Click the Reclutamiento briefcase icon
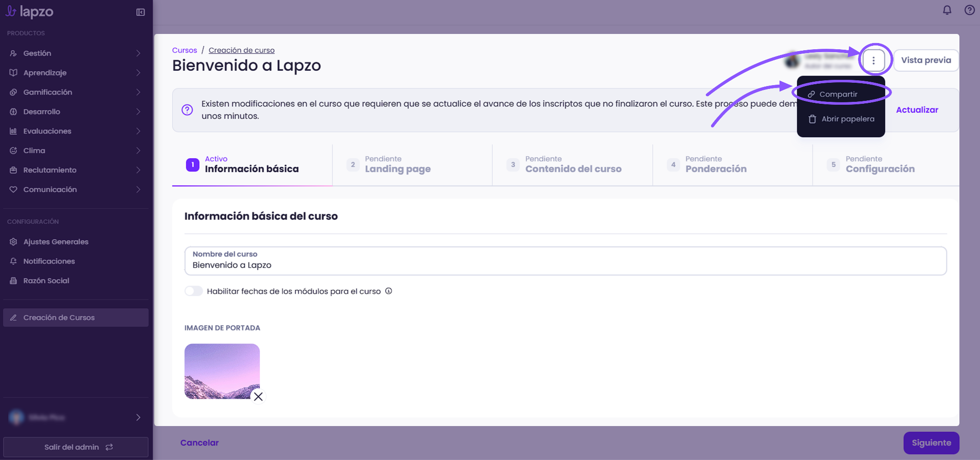This screenshot has width=980, height=460. pyautogui.click(x=13, y=170)
